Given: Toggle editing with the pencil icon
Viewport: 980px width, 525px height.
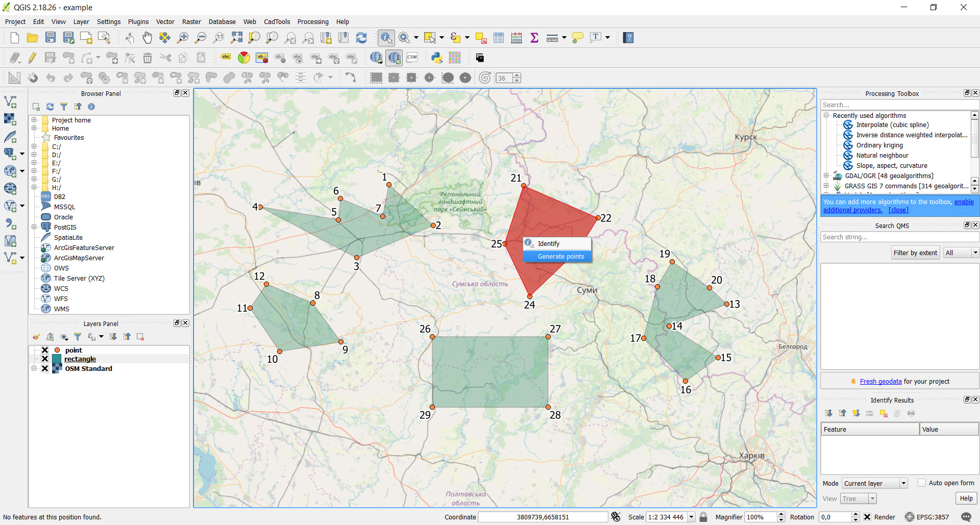Looking at the screenshot, I should pyautogui.click(x=33, y=58).
